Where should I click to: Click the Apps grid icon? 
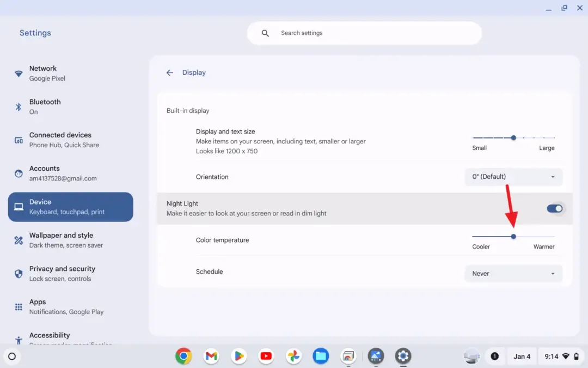19,307
